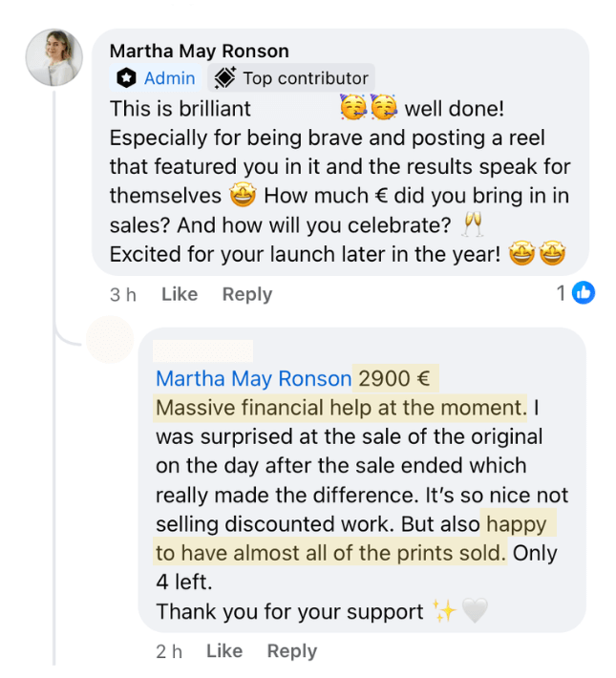Click the Admin shield badge icon
The width and height of the screenshot is (616, 678).
pyautogui.click(x=126, y=78)
